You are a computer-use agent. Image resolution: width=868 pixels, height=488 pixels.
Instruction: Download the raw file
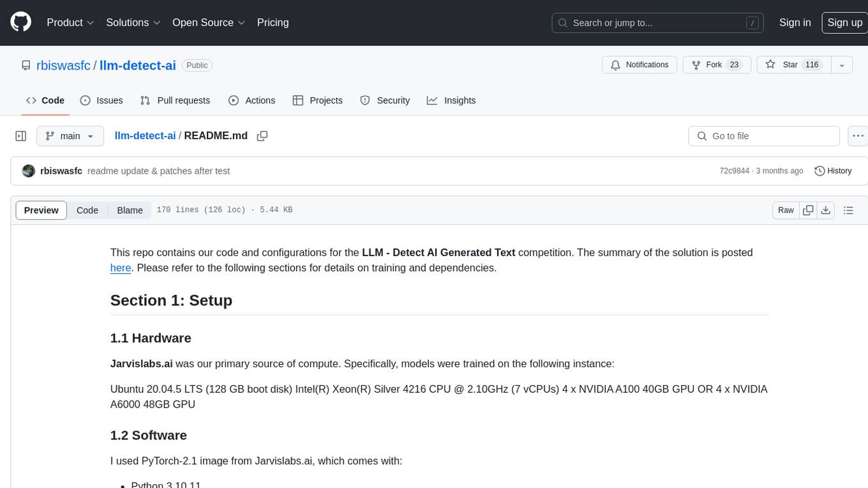click(826, 210)
